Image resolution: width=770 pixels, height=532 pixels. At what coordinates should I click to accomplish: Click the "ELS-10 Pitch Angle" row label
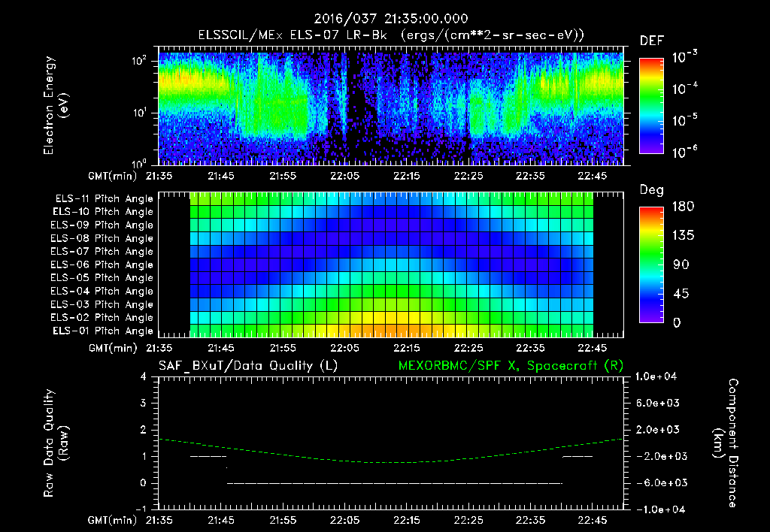[x=103, y=212]
